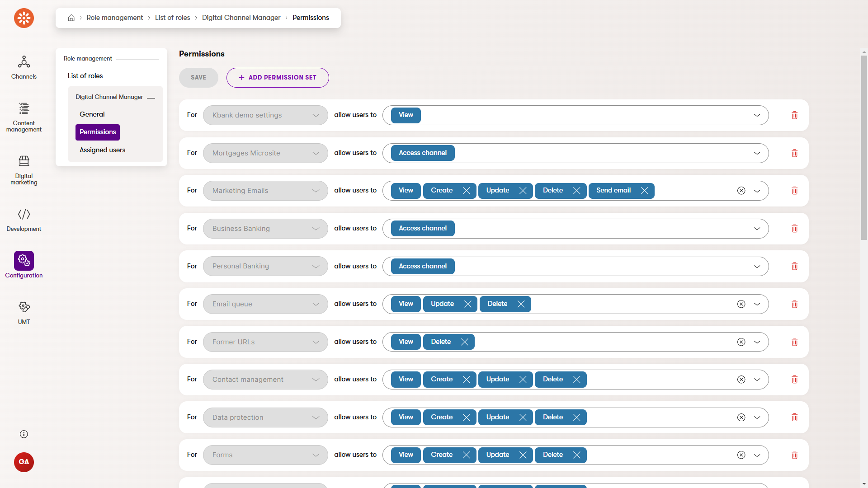Expand Contact management permissions list arrow
Image resolution: width=868 pixels, height=488 pixels.
[x=757, y=380]
